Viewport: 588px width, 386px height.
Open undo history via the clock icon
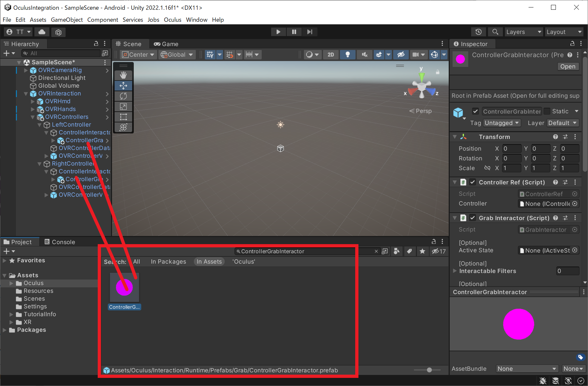pyautogui.click(x=478, y=32)
